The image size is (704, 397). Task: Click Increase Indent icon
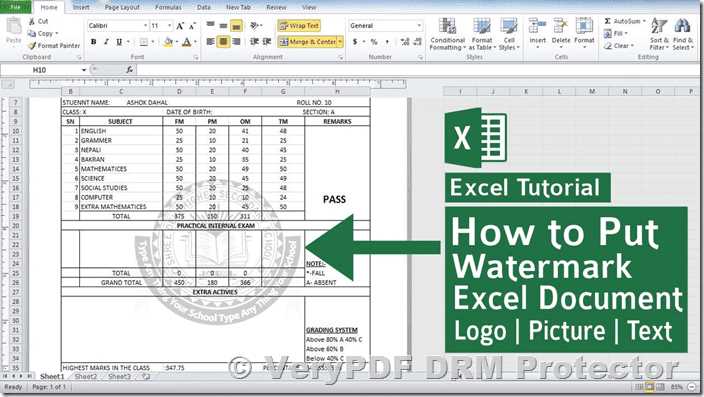click(267, 42)
